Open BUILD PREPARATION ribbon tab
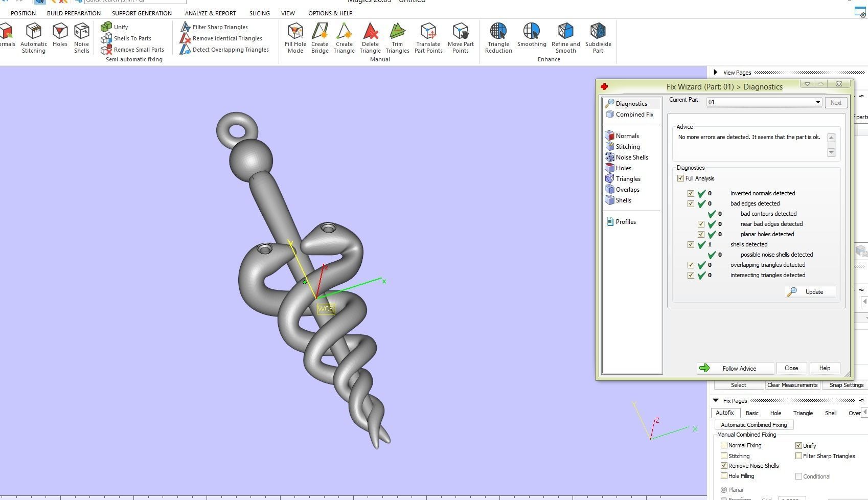 (x=74, y=13)
